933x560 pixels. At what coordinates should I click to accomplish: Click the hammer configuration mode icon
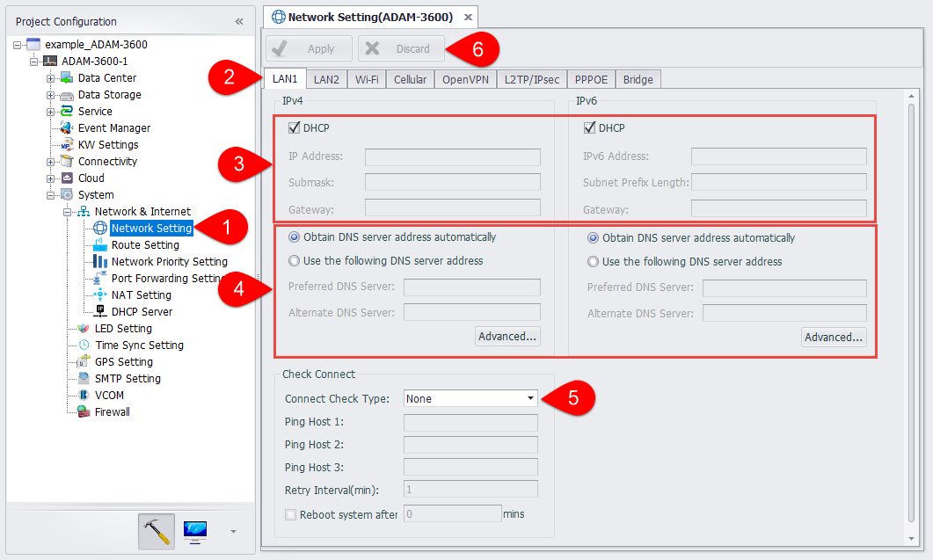pyautogui.click(x=157, y=531)
